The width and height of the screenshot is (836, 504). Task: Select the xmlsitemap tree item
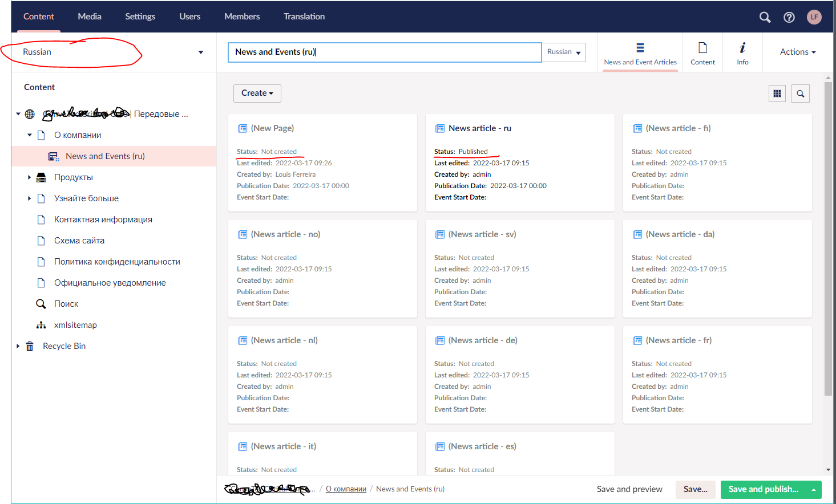75,325
